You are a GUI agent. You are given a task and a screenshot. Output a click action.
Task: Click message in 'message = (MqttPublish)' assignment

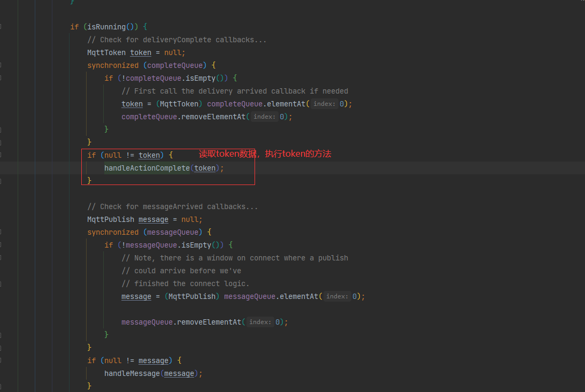pyautogui.click(x=136, y=296)
